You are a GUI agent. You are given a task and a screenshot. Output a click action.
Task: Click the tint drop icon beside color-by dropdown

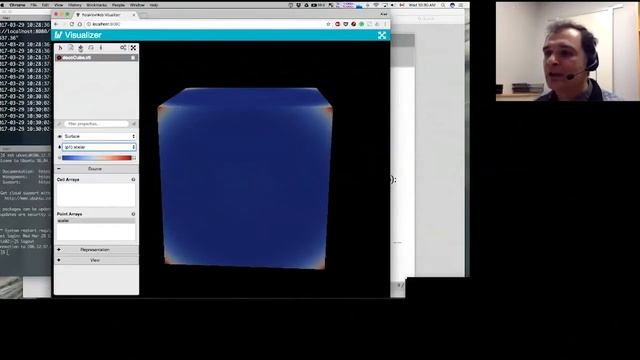(x=60, y=147)
